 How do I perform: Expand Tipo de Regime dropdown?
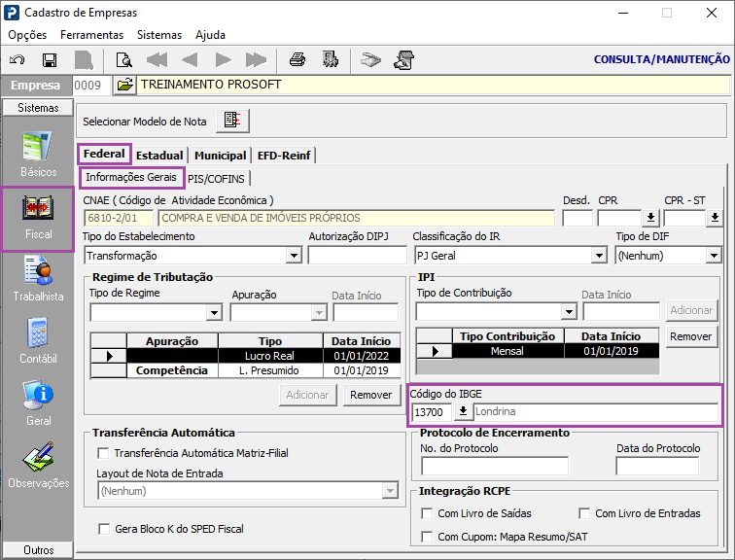[214, 312]
